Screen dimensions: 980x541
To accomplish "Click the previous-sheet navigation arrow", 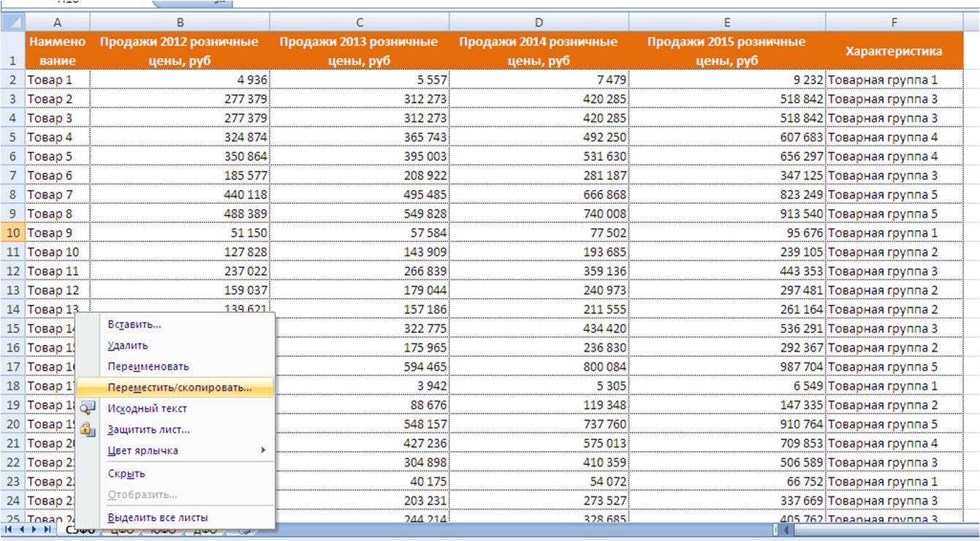I will (x=21, y=529).
